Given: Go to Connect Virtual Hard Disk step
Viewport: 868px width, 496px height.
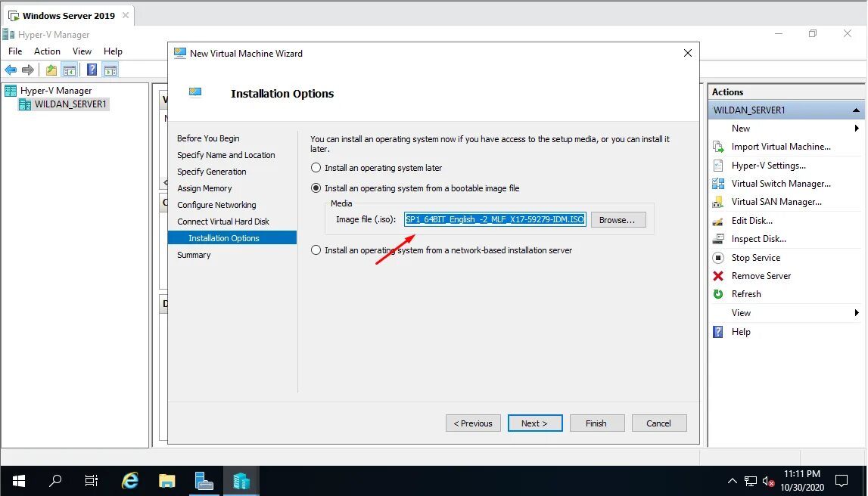Looking at the screenshot, I should coord(223,222).
